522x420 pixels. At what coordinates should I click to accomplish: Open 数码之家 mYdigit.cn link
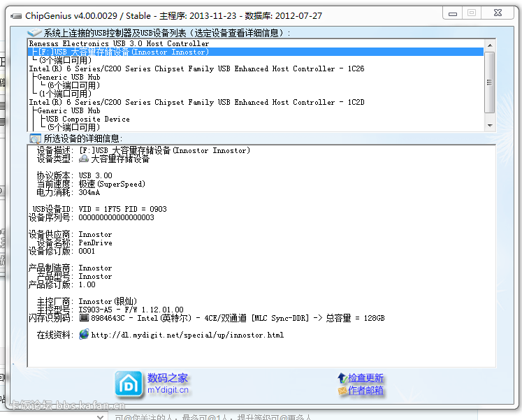(x=168, y=384)
